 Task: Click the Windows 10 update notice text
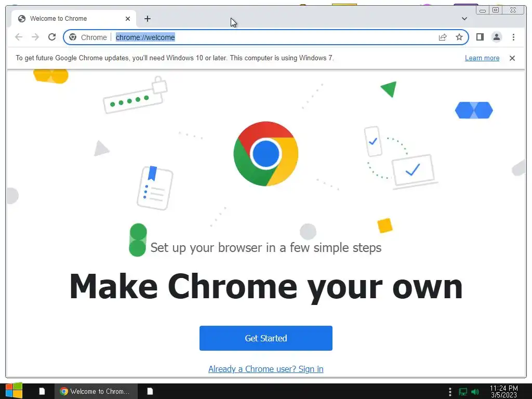tap(175, 58)
